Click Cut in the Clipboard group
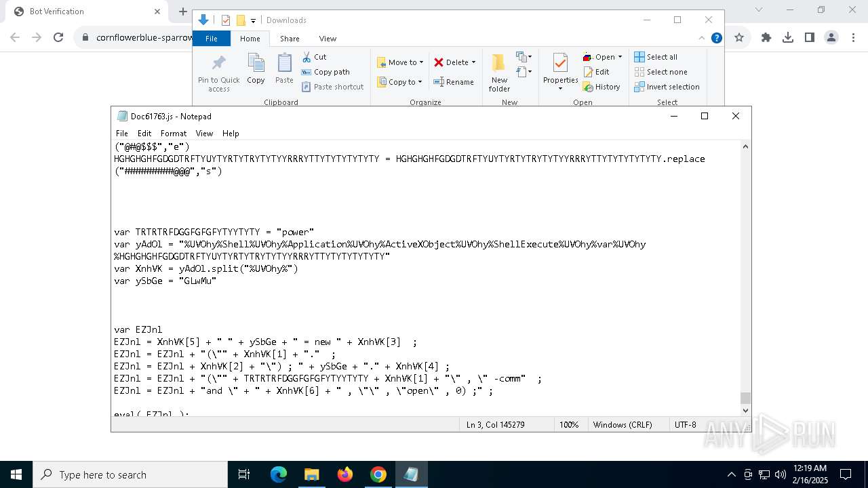Viewport: 868px width, 488px height. (x=314, y=57)
